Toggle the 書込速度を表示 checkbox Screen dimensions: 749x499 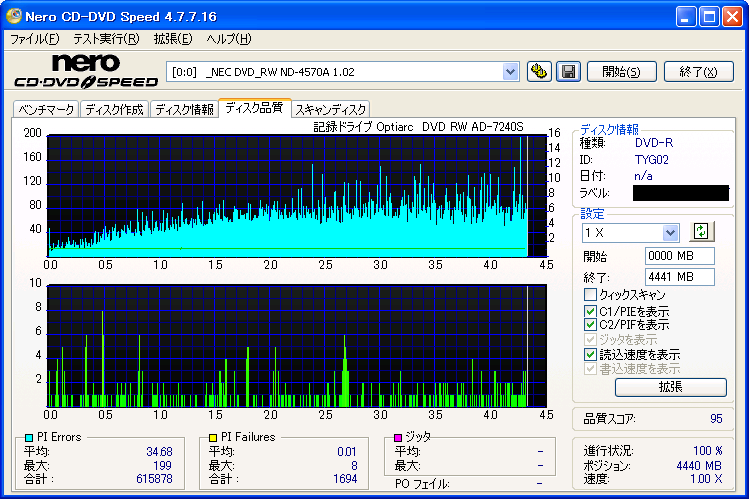(590, 369)
